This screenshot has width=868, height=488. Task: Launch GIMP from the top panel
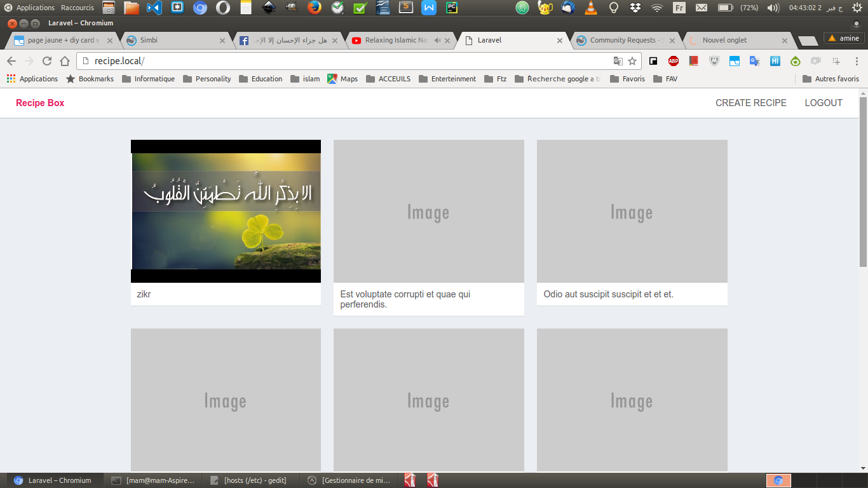tap(291, 8)
